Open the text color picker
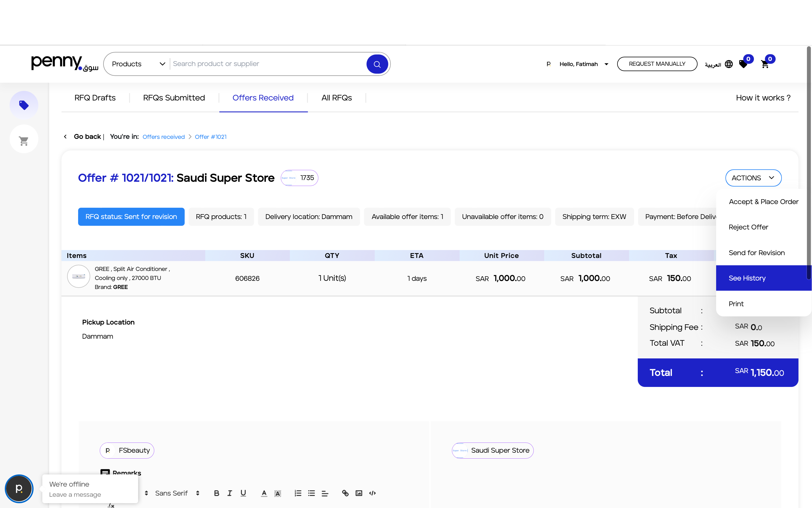The image size is (812, 508). click(264, 493)
